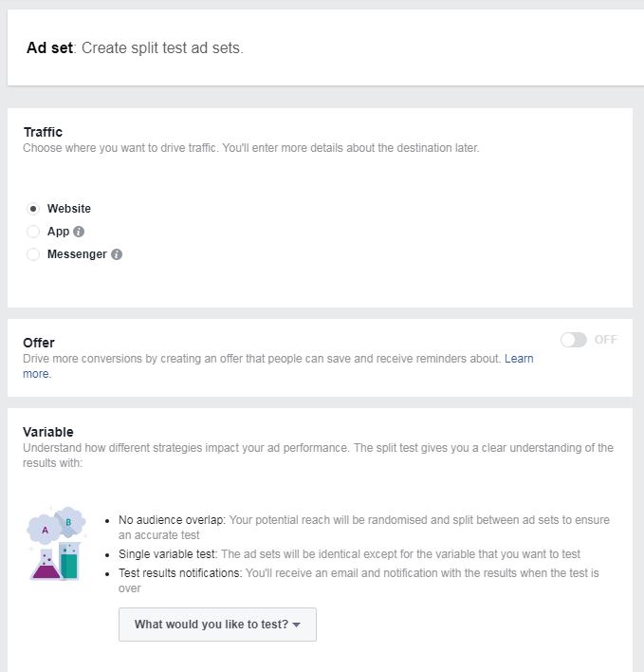The width and height of the screenshot is (644, 672).
Task: Pick the Messenger radio button
Action: pyautogui.click(x=33, y=254)
